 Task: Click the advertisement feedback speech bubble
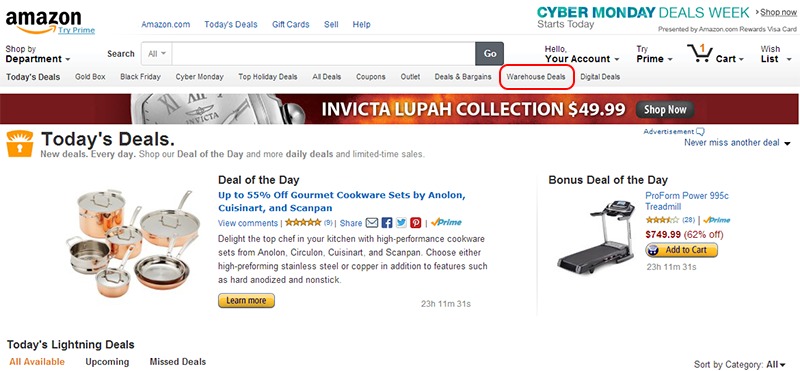pos(701,132)
